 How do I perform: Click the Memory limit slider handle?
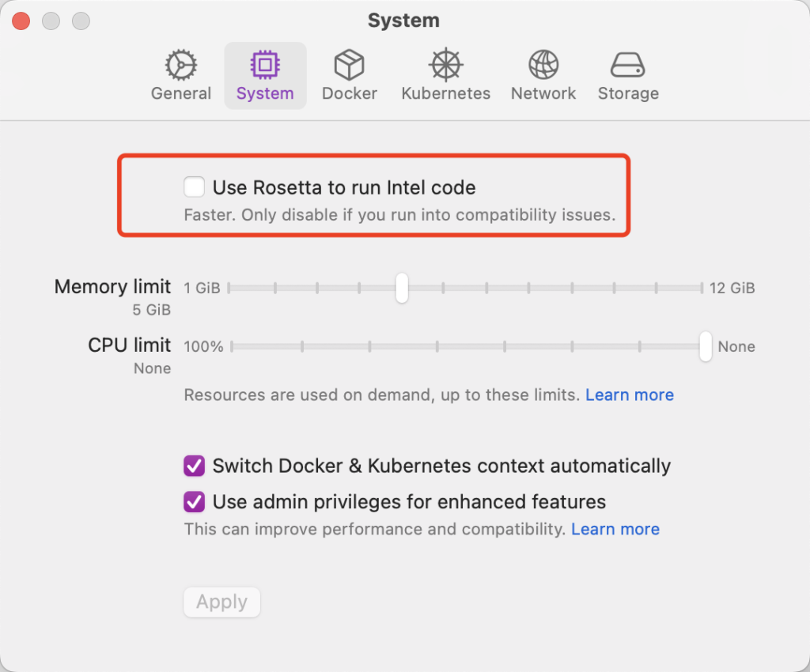pos(402,288)
